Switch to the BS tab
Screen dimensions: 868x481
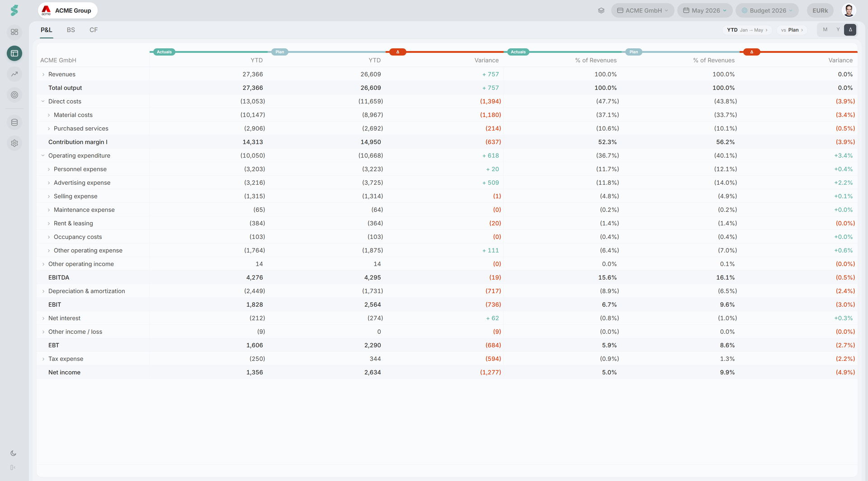(71, 30)
